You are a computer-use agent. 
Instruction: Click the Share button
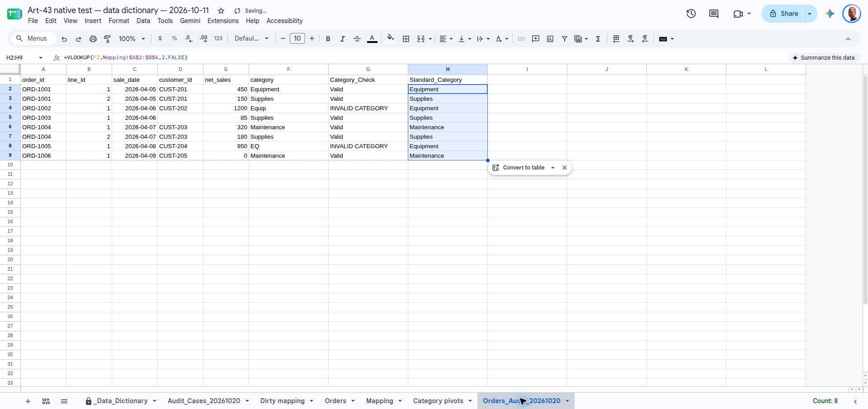[x=784, y=14]
